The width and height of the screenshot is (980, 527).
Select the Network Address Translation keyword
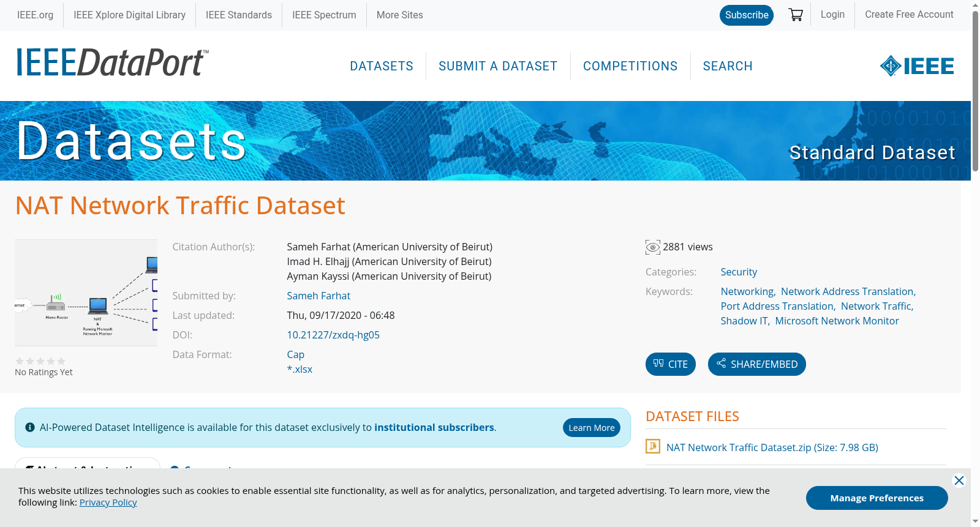tap(848, 291)
